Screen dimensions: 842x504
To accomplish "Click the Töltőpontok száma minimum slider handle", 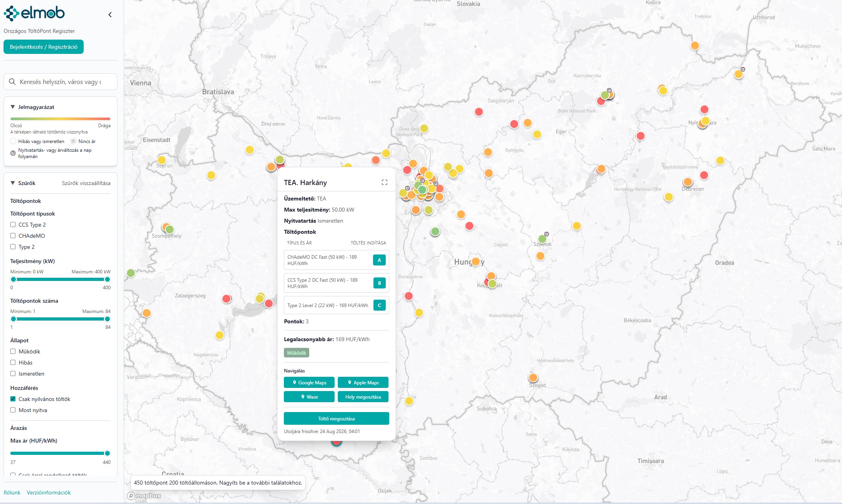I will tap(13, 319).
